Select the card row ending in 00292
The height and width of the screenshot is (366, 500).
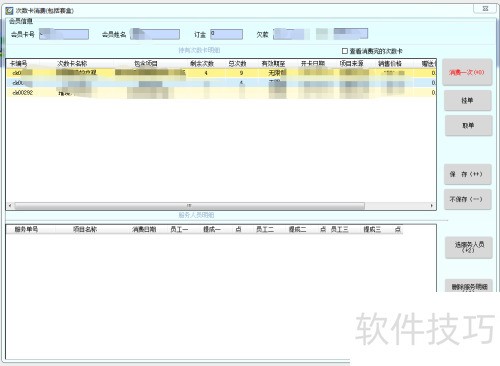pyautogui.click(x=221, y=93)
